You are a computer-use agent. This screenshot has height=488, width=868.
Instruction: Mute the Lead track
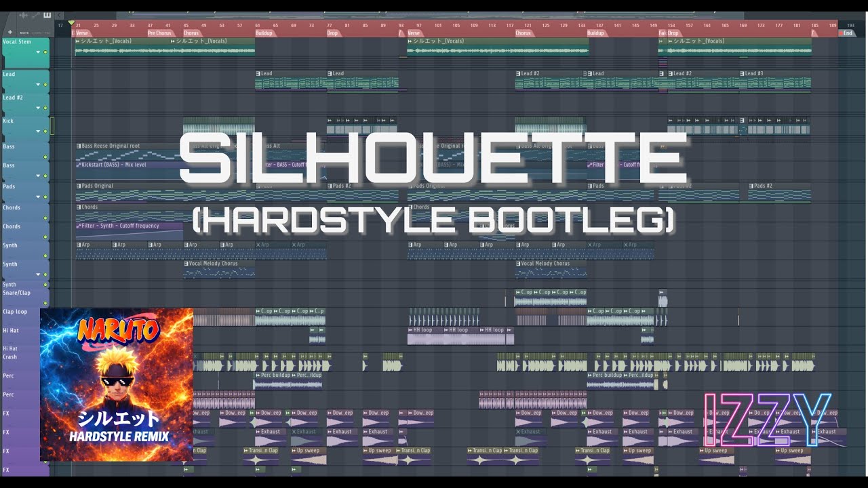(45, 85)
